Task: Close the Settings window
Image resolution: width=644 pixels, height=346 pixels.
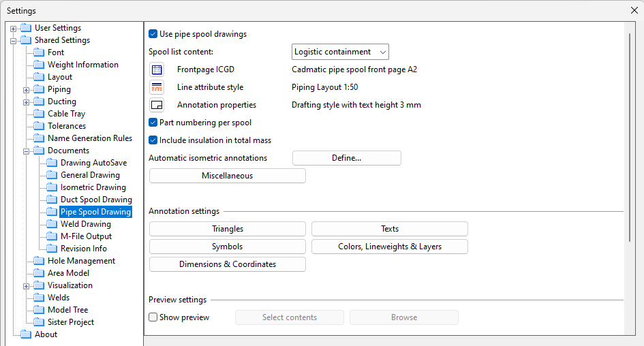Action: coord(634,10)
